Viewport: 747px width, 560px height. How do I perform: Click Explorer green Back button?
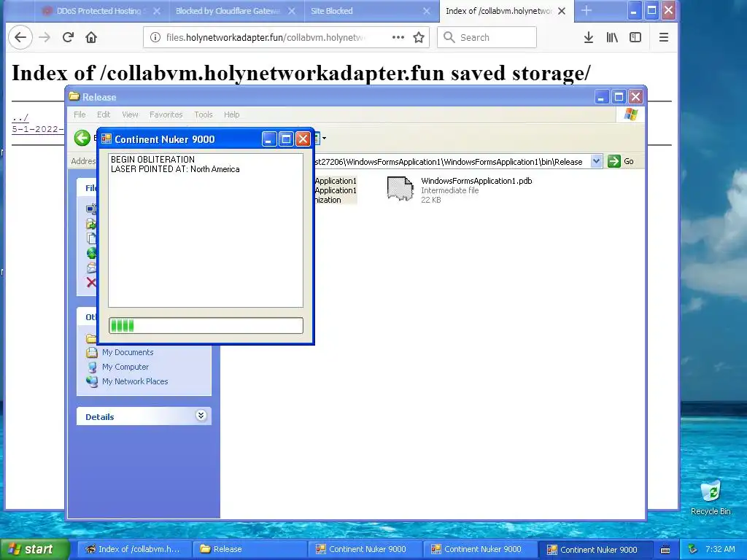pyautogui.click(x=82, y=138)
